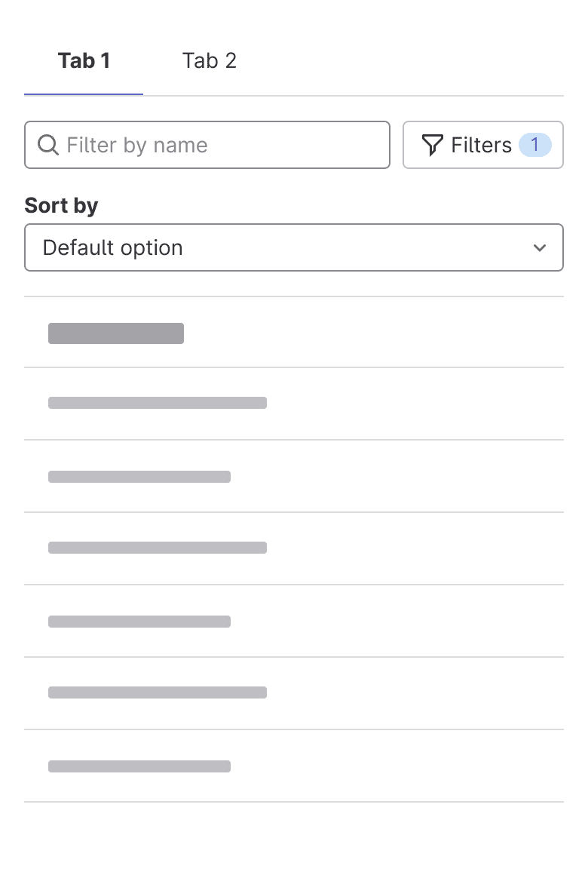The height and width of the screenshot is (869, 588).
Task: Click the fourth row in the list
Action: pos(294,548)
